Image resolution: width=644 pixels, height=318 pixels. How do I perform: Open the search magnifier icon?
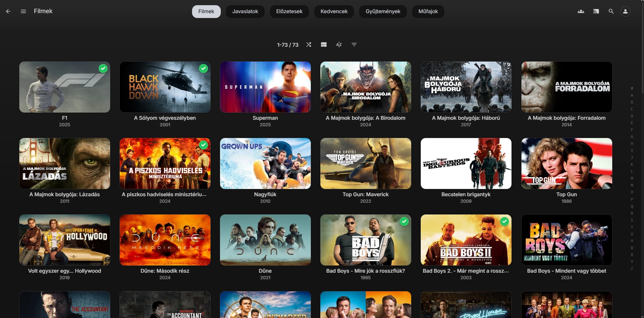click(611, 11)
